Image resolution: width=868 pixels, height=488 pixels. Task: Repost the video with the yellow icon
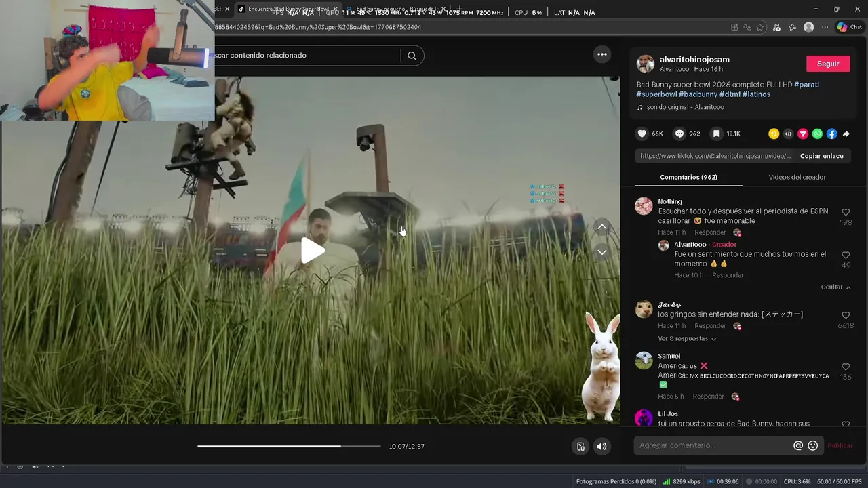pyautogui.click(x=774, y=134)
